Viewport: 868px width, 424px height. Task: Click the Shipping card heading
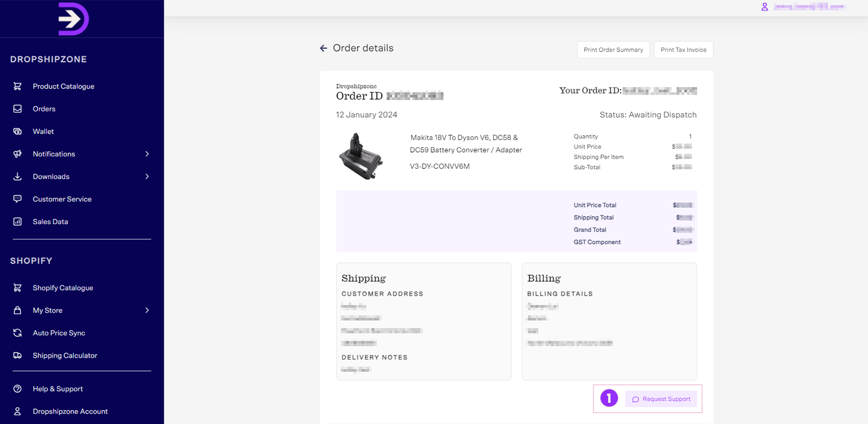[364, 279]
